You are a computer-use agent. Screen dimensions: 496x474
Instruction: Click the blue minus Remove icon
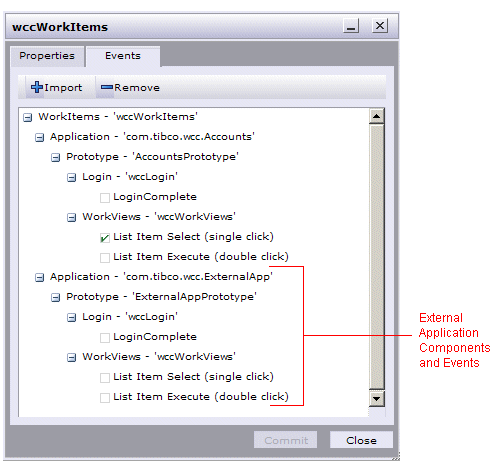[107, 87]
